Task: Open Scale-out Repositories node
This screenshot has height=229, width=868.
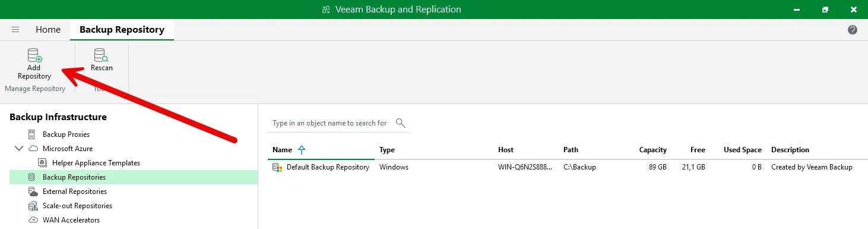Action: pos(77,206)
